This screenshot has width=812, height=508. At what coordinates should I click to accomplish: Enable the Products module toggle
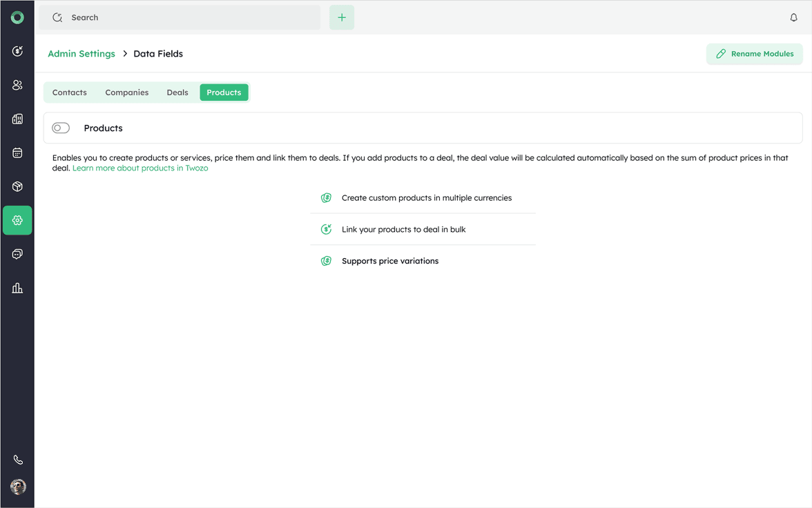(61, 128)
